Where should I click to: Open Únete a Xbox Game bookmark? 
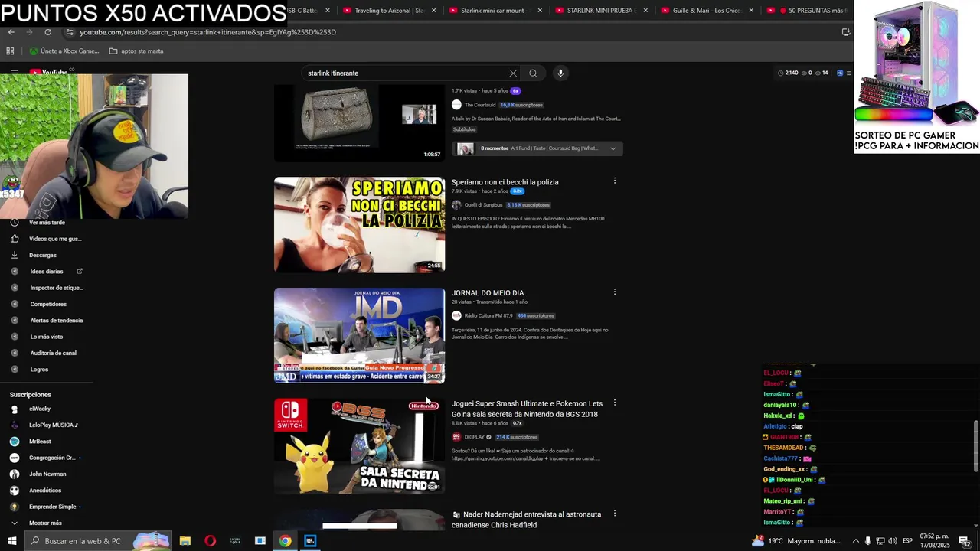(64, 51)
